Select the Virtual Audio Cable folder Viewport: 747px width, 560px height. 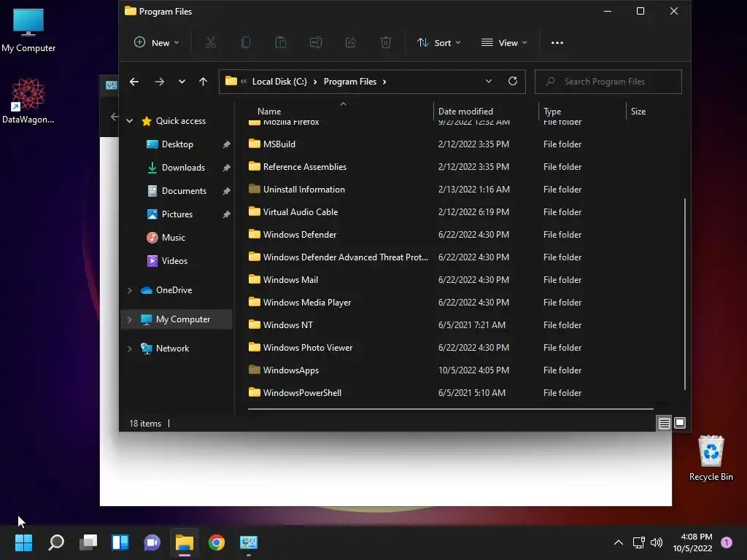[300, 212]
